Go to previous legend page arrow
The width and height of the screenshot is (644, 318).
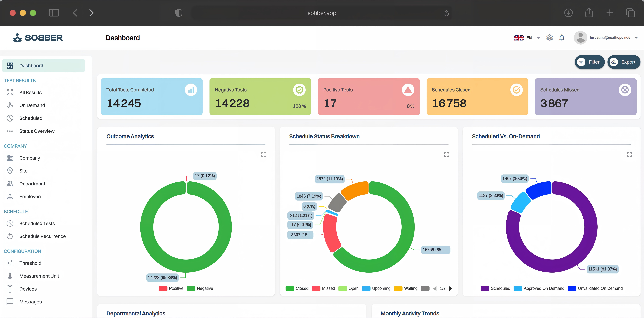[435, 289]
